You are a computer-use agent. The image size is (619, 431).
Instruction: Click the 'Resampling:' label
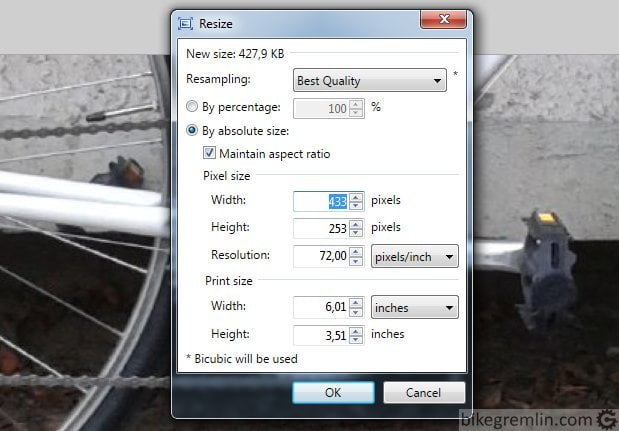click(x=218, y=79)
